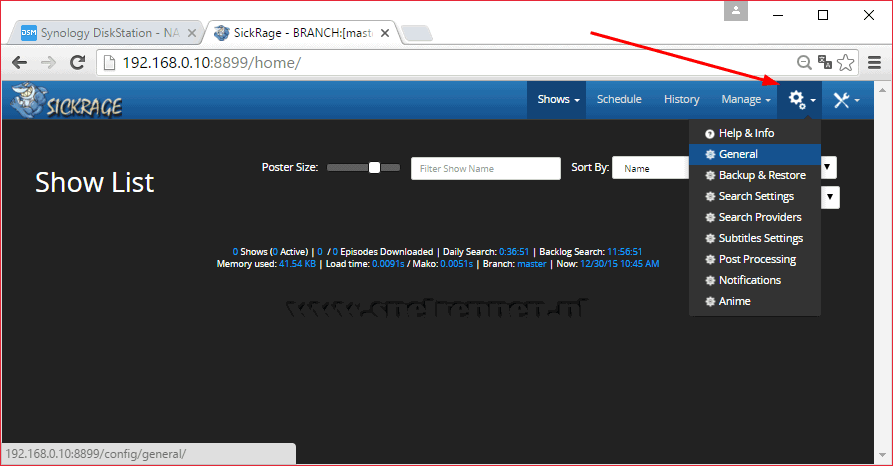Minimize the Chrome window

[x=778, y=15]
